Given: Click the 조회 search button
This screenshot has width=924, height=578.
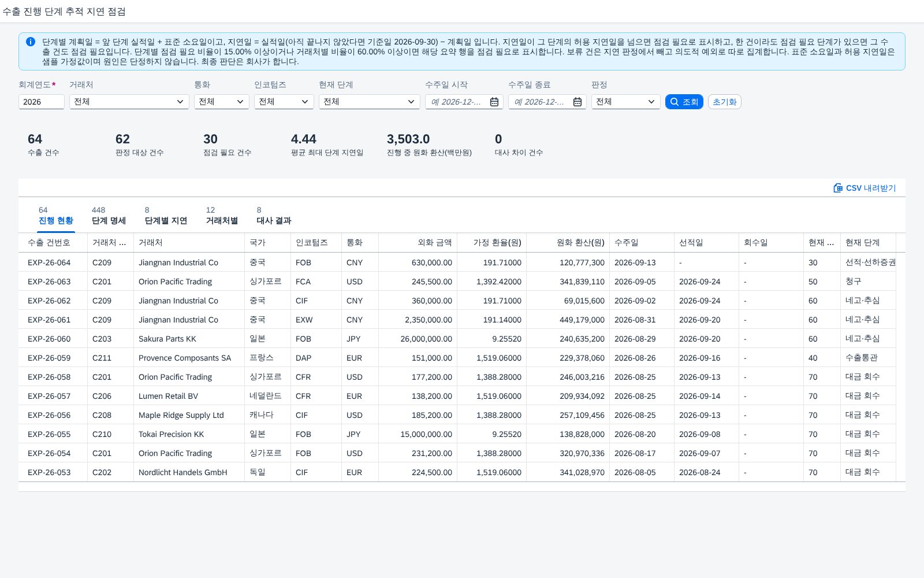Looking at the screenshot, I should (684, 102).
